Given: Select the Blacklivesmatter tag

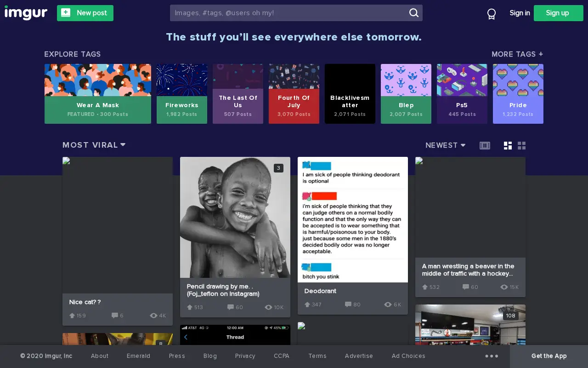Looking at the screenshot, I should [350, 94].
